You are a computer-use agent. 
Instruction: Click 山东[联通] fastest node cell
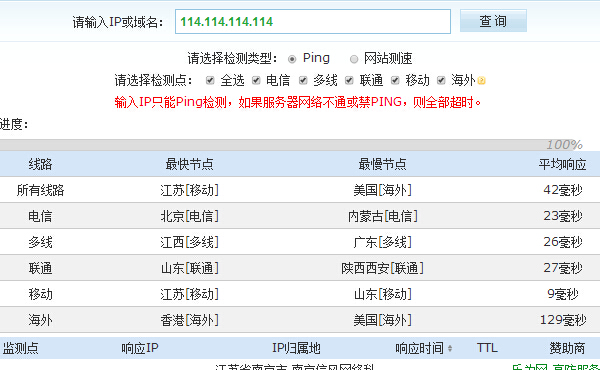pos(189,268)
